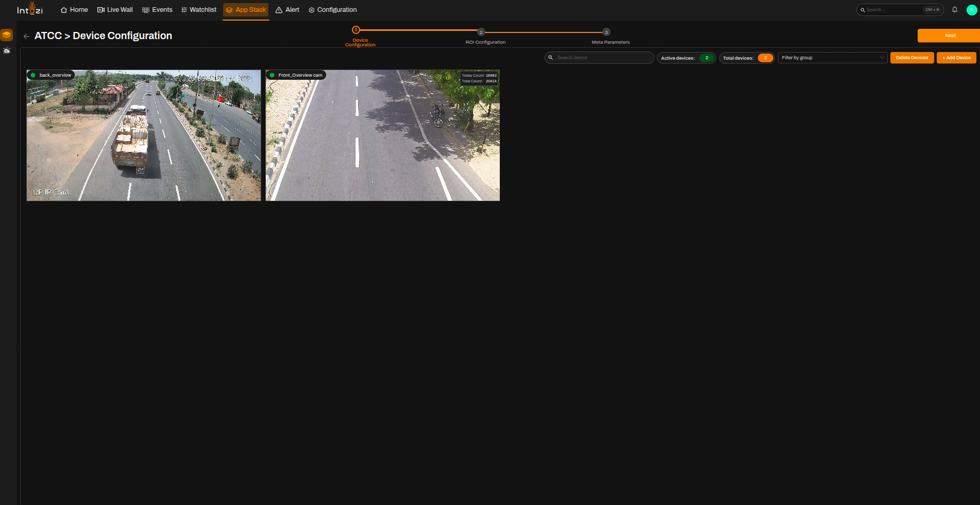Click the Watchlist list icon
This screenshot has height=505, width=980.
(x=184, y=10)
